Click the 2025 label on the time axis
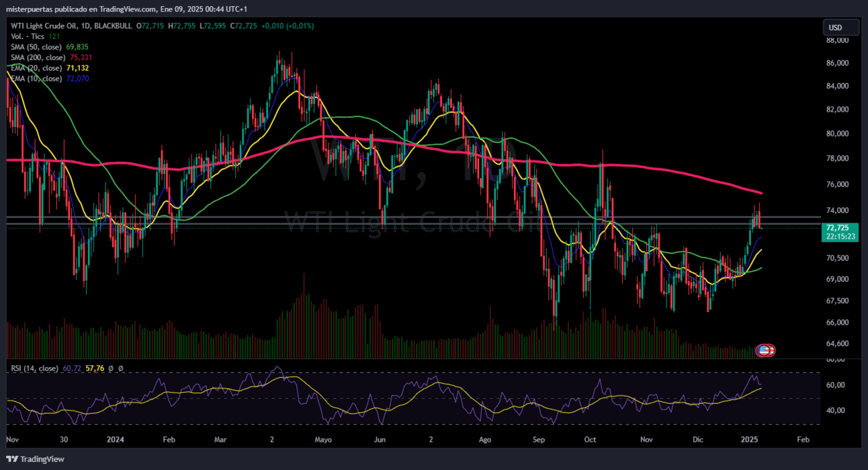The image size is (868, 470). click(x=750, y=439)
